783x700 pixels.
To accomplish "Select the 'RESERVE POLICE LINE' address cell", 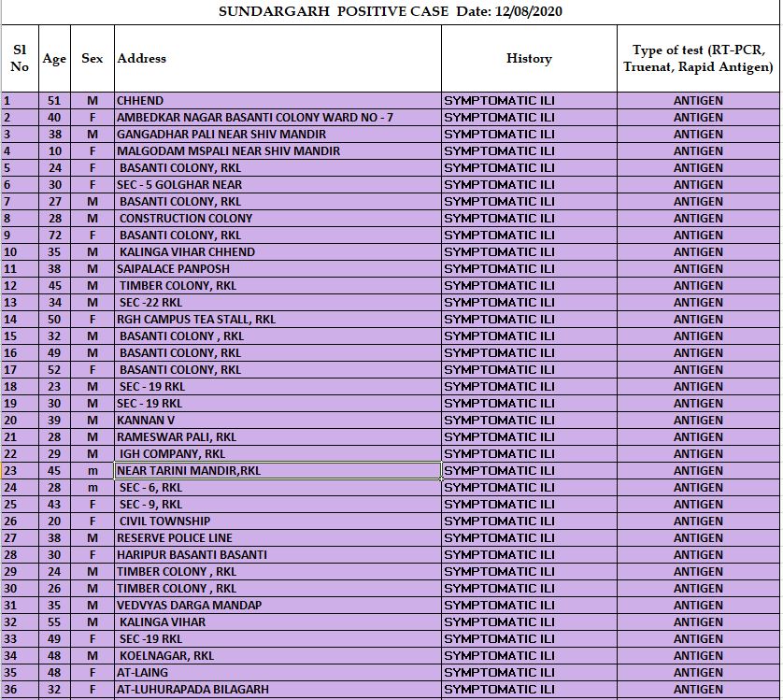I will (278, 538).
